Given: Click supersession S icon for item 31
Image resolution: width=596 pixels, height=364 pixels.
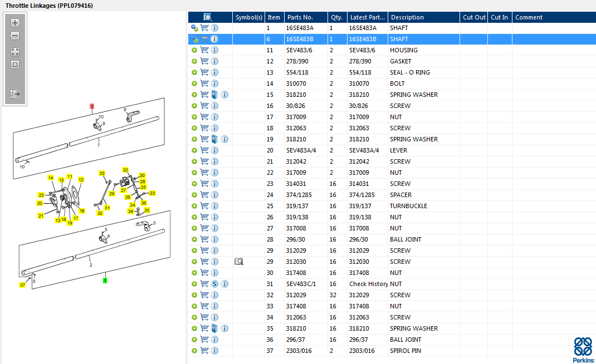Looking at the screenshot, I should tap(214, 284).
